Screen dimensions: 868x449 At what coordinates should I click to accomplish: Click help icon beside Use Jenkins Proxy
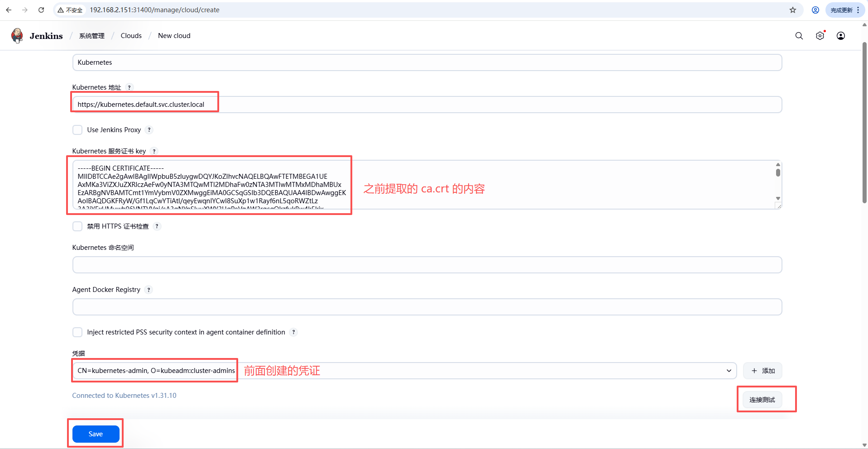coord(149,130)
